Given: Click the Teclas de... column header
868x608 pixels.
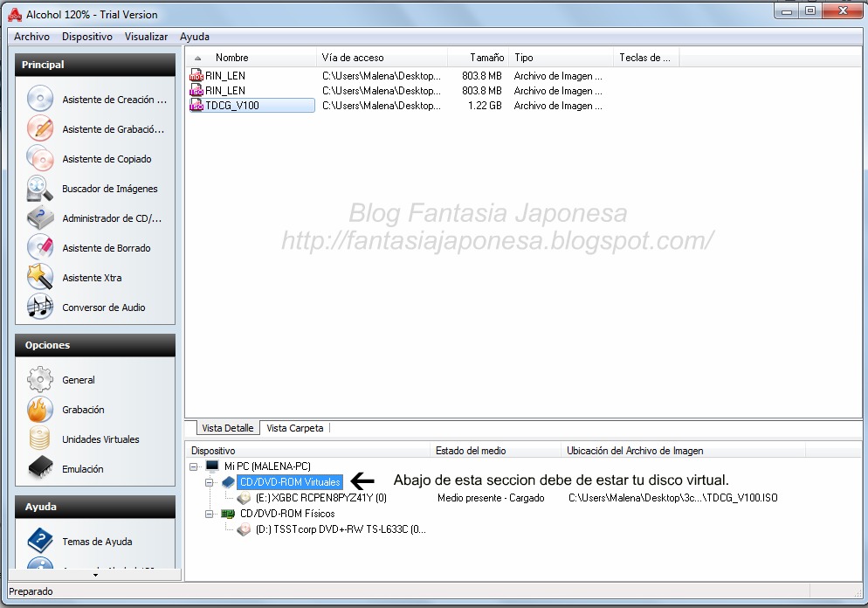Looking at the screenshot, I should [646, 58].
